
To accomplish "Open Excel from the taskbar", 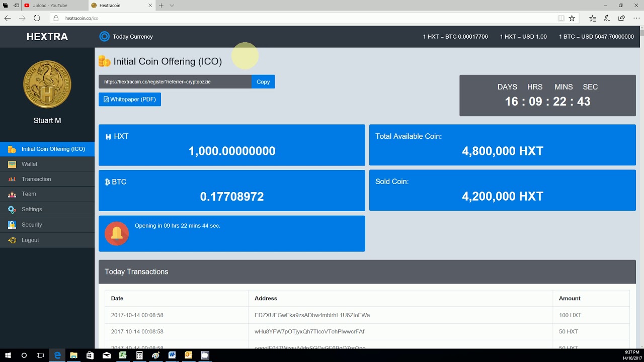I will click(123, 355).
